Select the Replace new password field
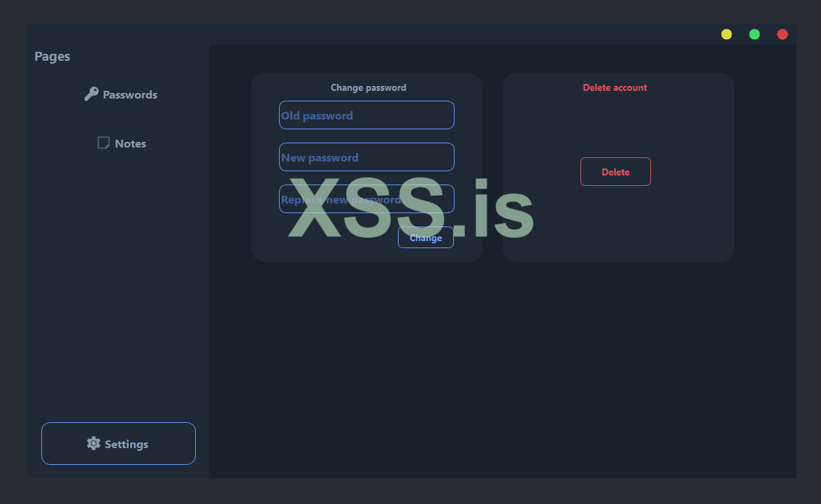The width and height of the screenshot is (821, 504). [x=366, y=199]
